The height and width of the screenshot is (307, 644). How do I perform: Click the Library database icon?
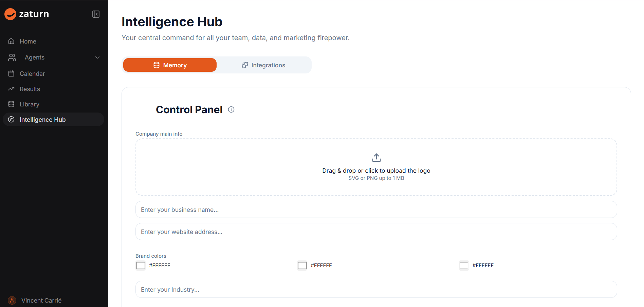point(11,104)
